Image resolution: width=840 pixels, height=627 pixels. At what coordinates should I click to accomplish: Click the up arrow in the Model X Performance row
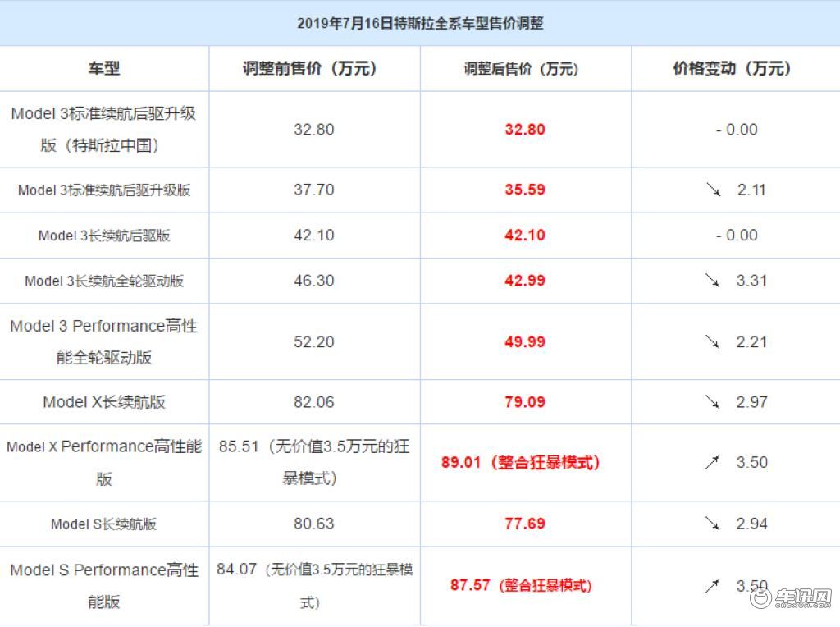click(x=713, y=462)
